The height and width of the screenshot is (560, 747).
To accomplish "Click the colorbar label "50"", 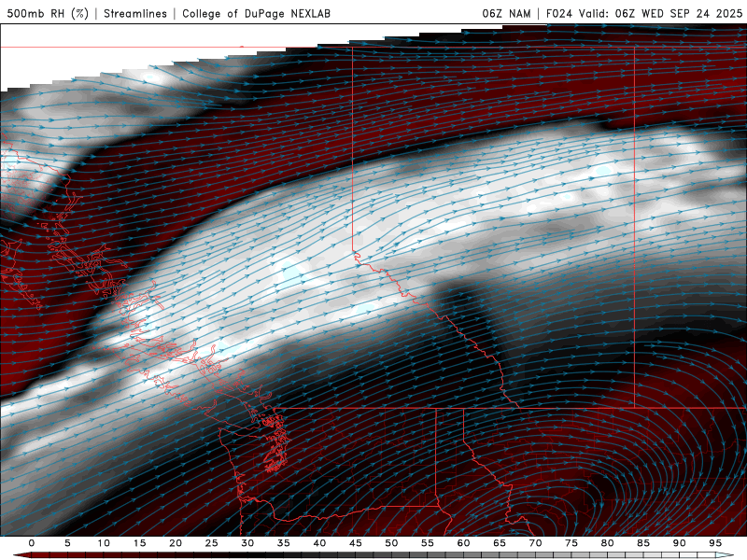I will pos(391,543).
